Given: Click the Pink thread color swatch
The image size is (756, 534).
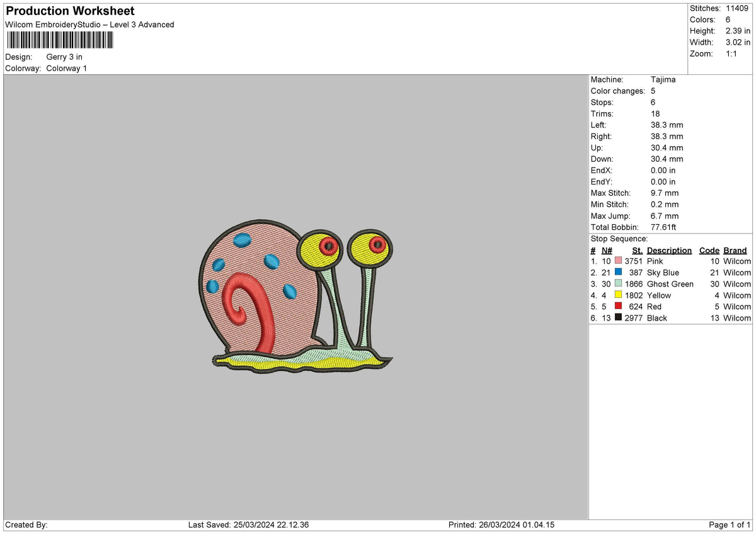Looking at the screenshot, I should pyautogui.click(x=618, y=261).
